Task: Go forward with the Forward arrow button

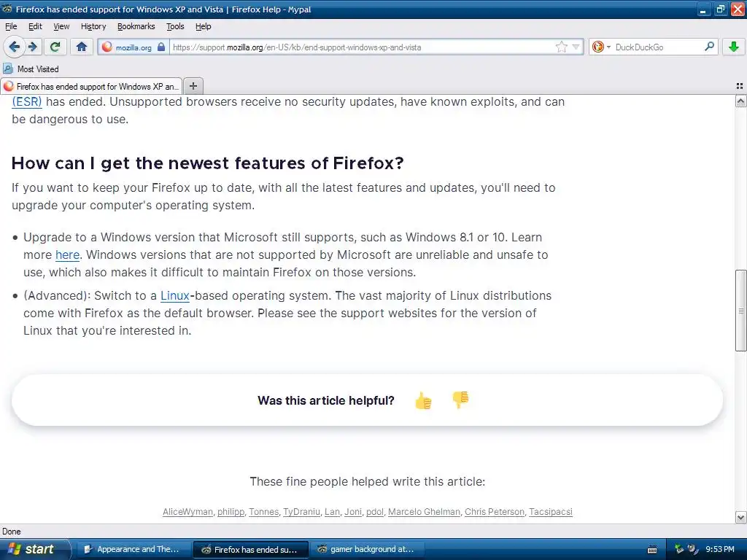Action: [32, 47]
